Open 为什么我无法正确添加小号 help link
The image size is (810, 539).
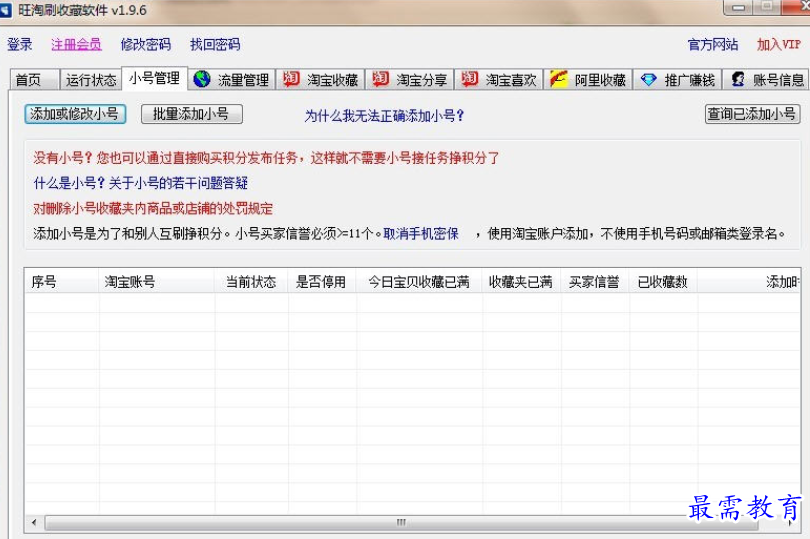pyautogui.click(x=384, y=116)
